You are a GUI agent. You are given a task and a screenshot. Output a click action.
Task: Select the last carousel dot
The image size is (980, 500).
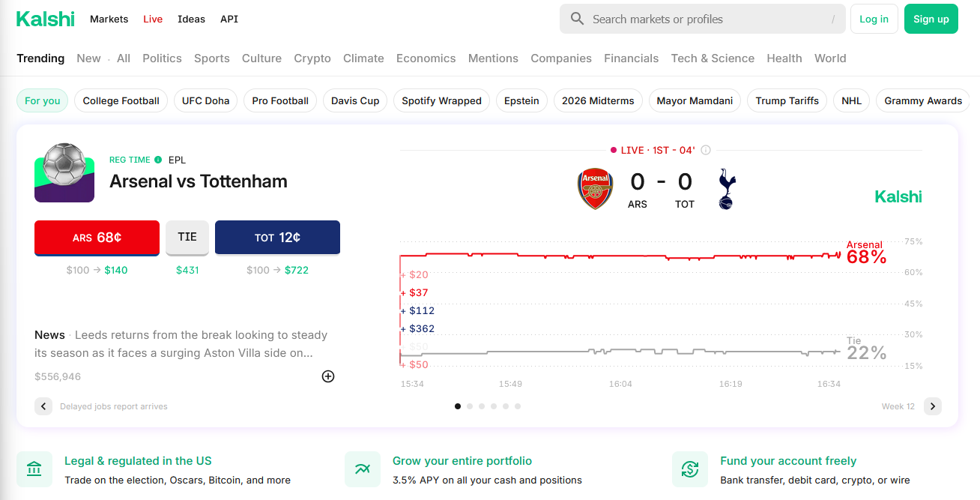pyautogui.click(x=518, y=406)
